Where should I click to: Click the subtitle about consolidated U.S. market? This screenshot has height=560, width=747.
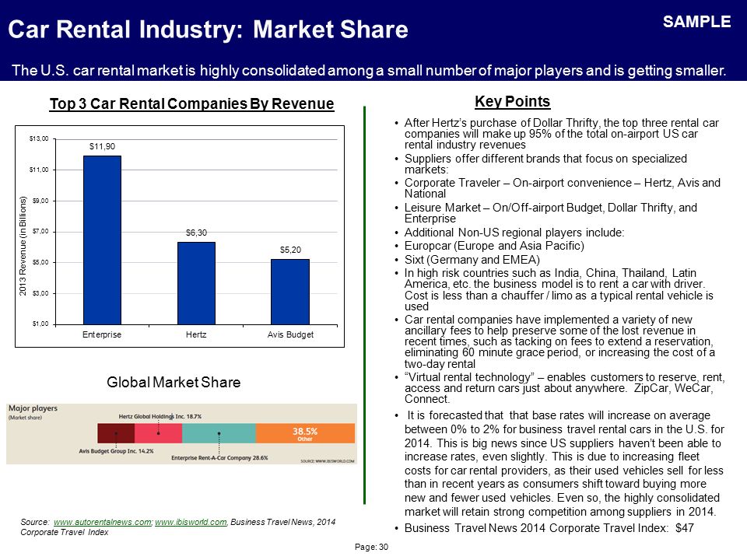point(369,71)
